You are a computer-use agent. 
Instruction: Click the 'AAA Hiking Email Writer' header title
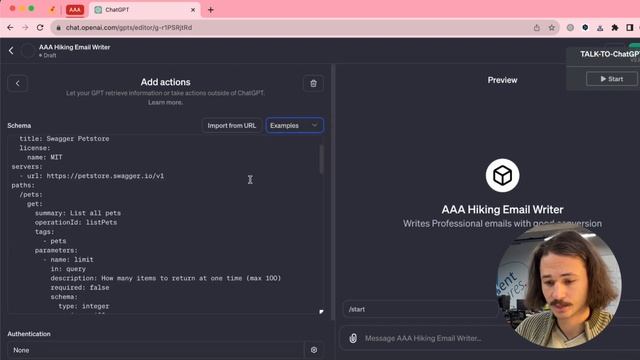coord(74,47)
